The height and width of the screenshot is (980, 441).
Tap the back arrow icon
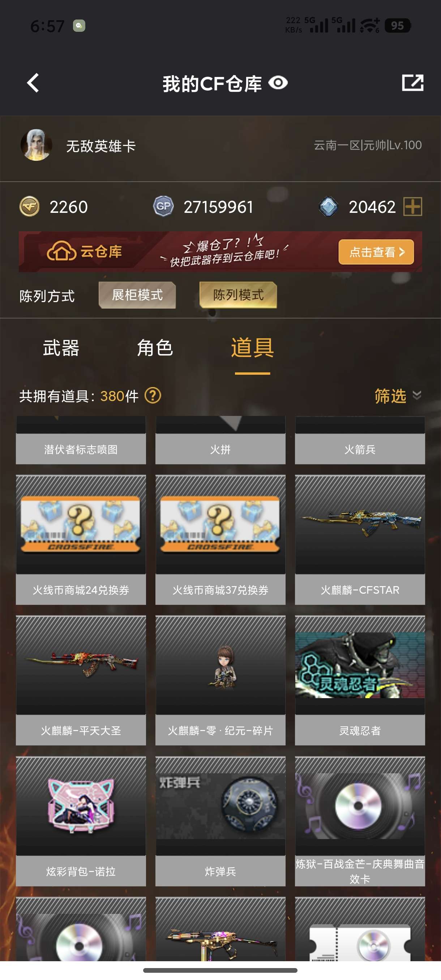point(33,83)
